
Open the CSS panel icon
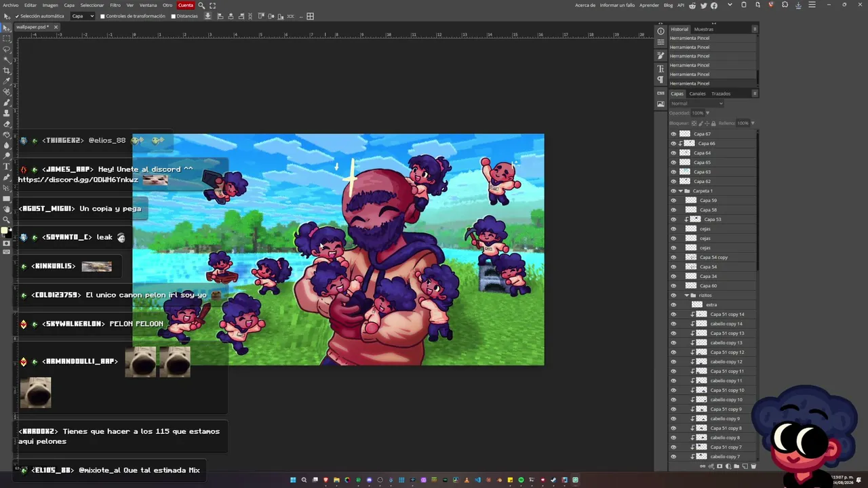(660, 94)
